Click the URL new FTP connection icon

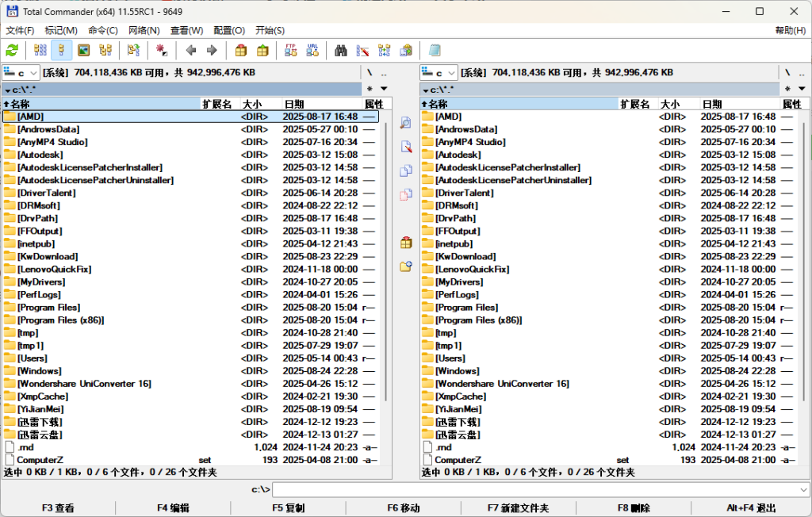[x=312, y=51]
